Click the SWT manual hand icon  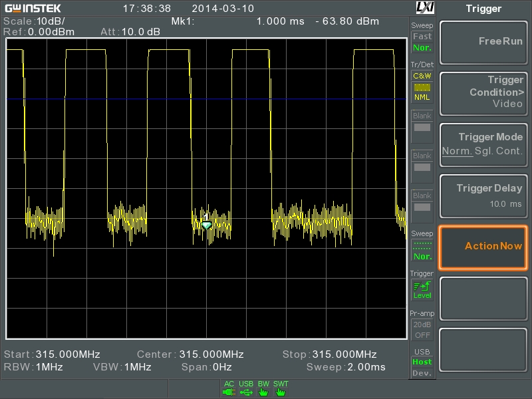coord(280,392)
